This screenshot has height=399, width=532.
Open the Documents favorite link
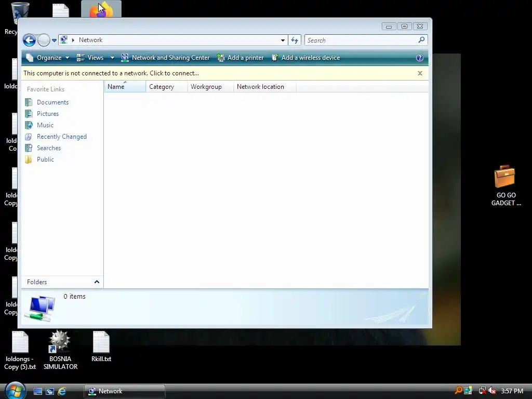click(x=52, y=102)
